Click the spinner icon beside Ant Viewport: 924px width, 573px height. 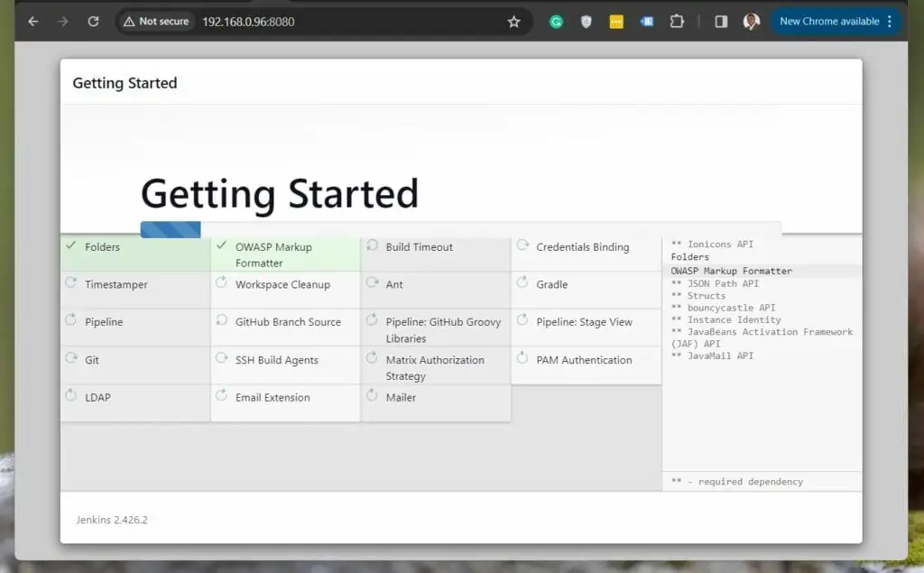coord(372,282)
